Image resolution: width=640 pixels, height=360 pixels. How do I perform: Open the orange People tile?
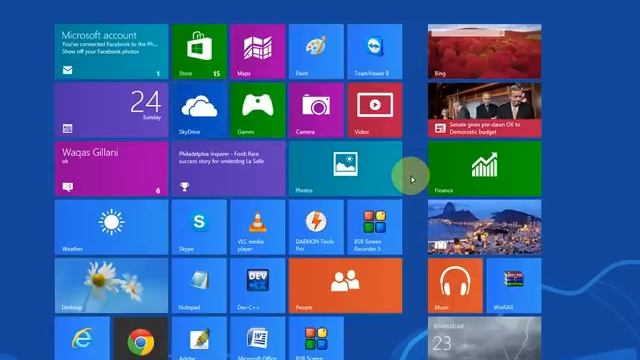click(345, 286)
